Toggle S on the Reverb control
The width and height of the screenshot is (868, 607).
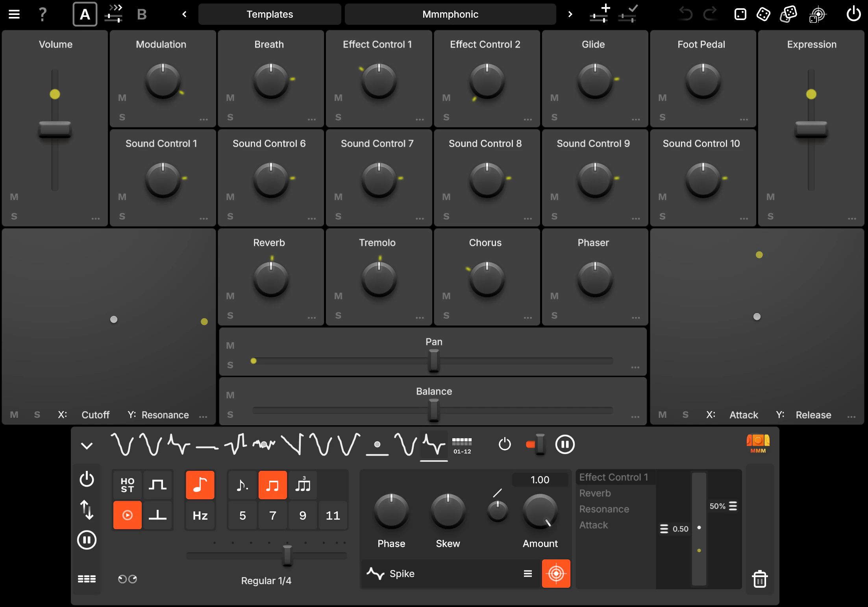tap(230, 315)
